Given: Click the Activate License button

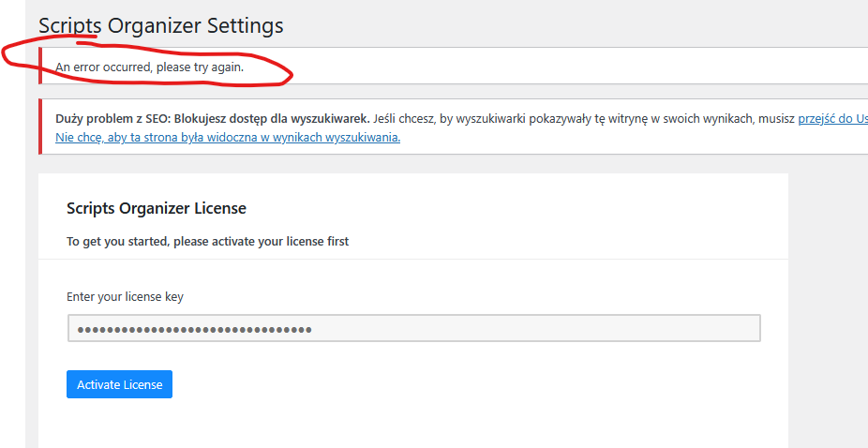Looking at the screenshot, I should [x=119, y=384].
